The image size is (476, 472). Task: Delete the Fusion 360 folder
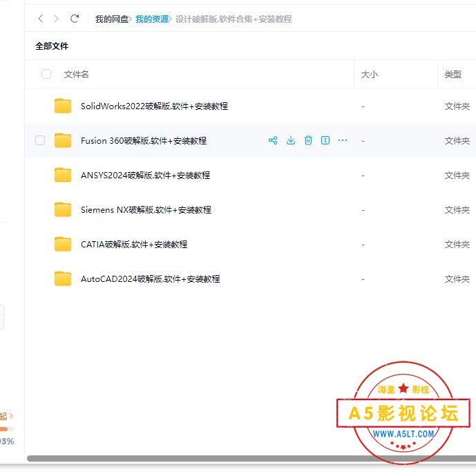click(308, 140)
